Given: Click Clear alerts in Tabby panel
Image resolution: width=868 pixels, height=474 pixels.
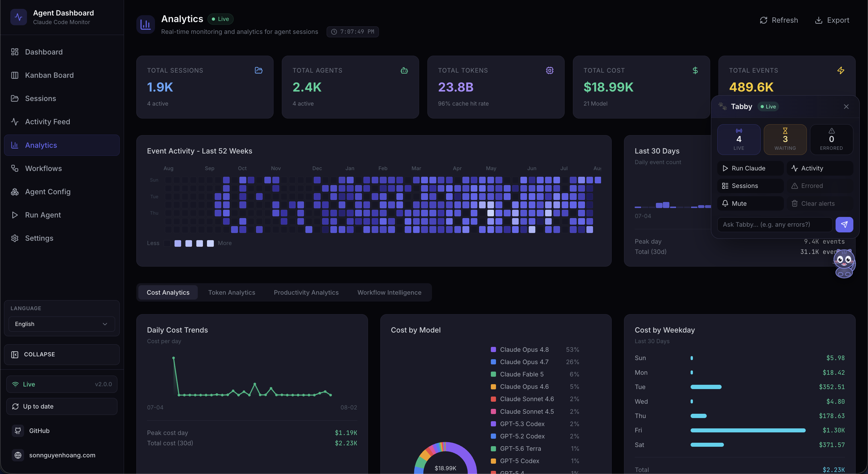Looking at the screenshot, I should click(819, 203).
